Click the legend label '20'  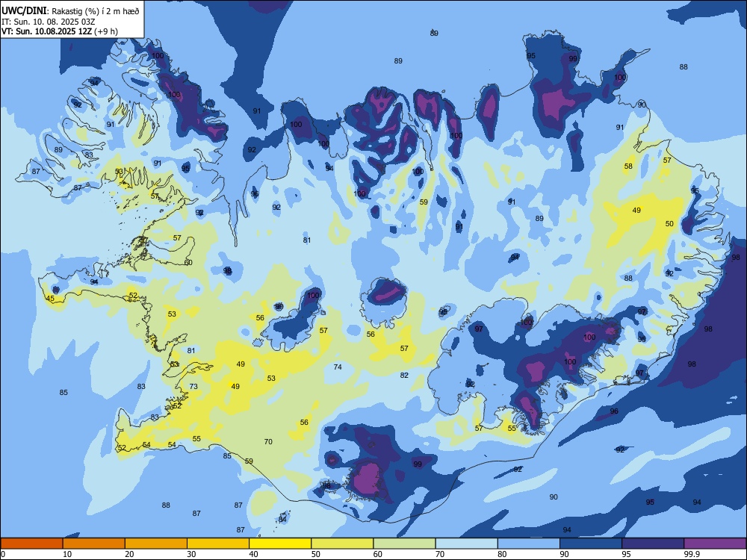click(129, 554)
